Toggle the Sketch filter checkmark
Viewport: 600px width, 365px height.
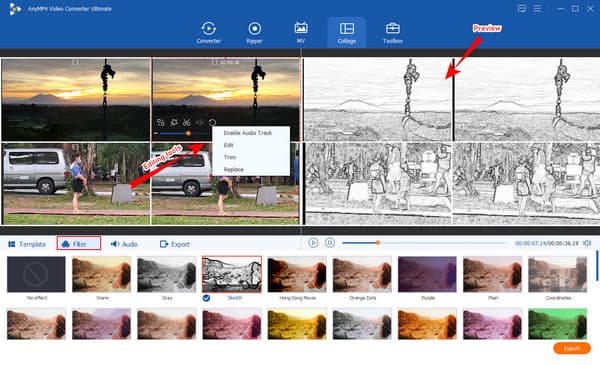(206, 298)
